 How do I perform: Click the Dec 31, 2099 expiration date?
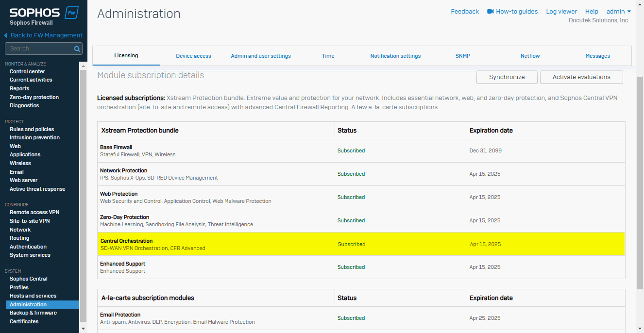click(x=486, y=150)
